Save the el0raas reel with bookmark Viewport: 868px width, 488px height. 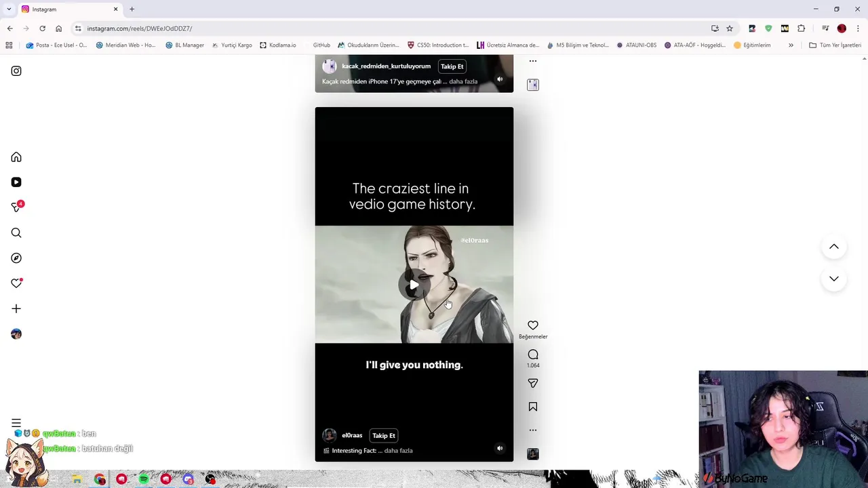point(533,407)
